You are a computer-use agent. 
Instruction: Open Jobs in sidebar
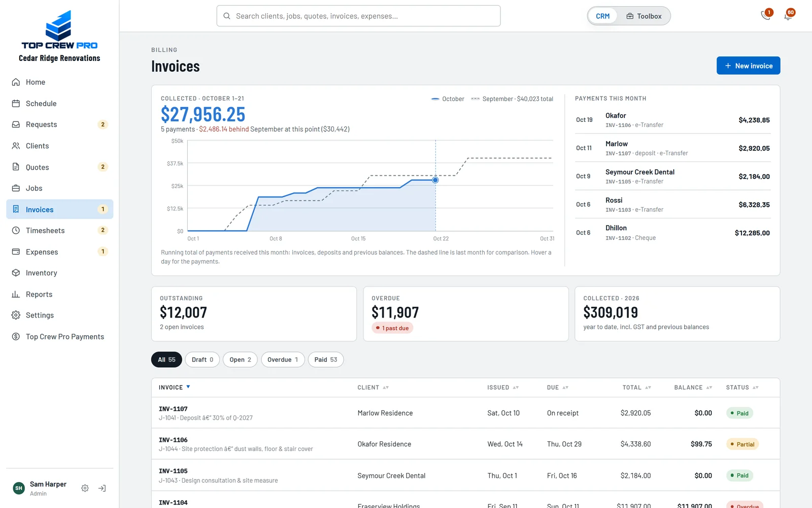click(x=59, y=188)
